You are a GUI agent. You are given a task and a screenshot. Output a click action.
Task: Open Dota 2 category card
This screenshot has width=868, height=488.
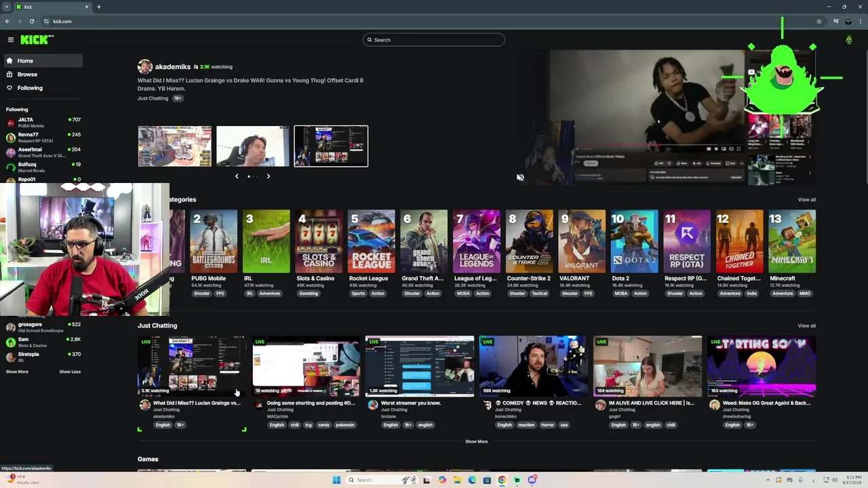[635, 254]
